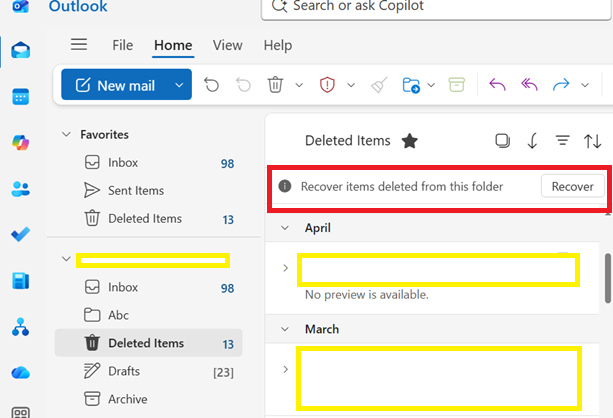Collapse the April message group
Image resolution: width=613 pixels, height=418 pixels.
(285, 228)
